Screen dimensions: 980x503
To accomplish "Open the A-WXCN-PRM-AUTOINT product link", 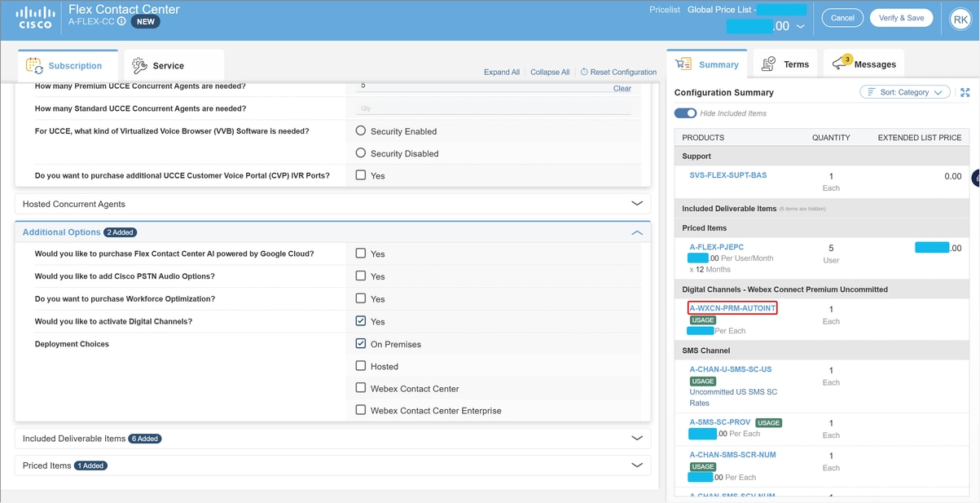I will coord(732,308).
